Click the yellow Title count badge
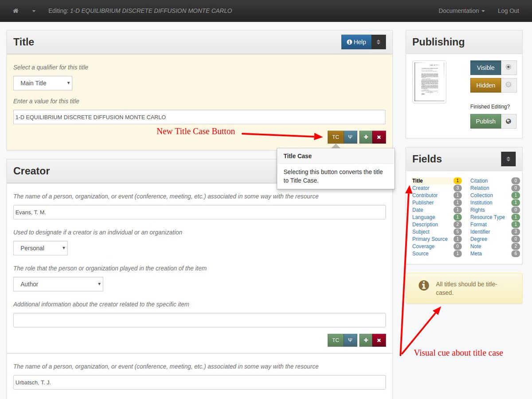This screenshot has width=532, height=399. coord(458,181)
